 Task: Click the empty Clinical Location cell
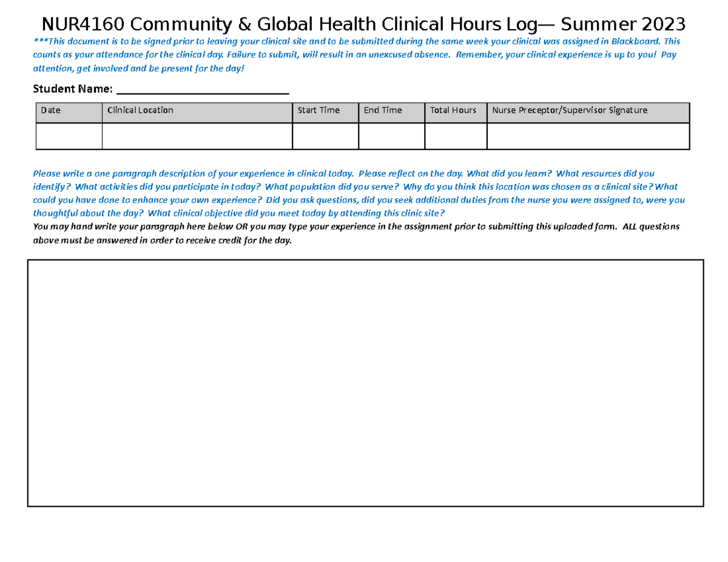pyautogui.click(x=198, y=135)
